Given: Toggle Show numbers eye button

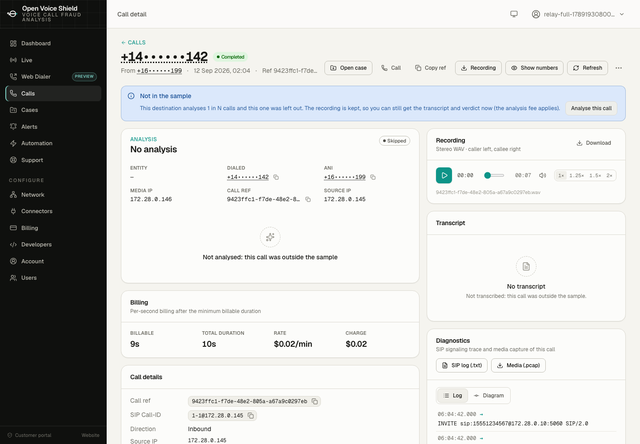Looking at the screenshot, I should pos(534,68).
